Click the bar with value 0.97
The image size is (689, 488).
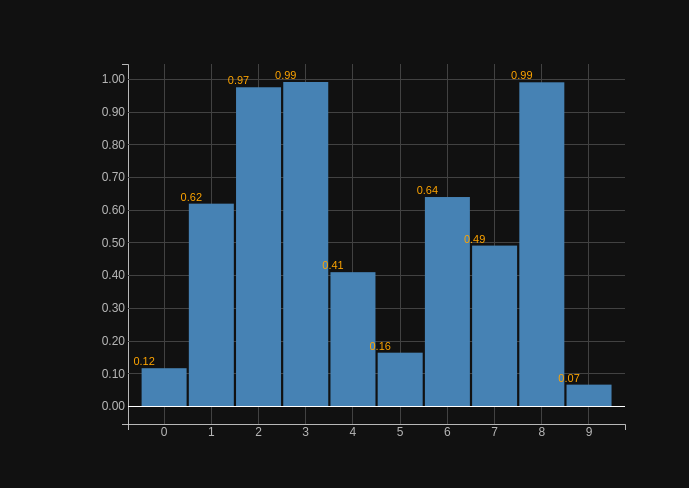[258, 246]
